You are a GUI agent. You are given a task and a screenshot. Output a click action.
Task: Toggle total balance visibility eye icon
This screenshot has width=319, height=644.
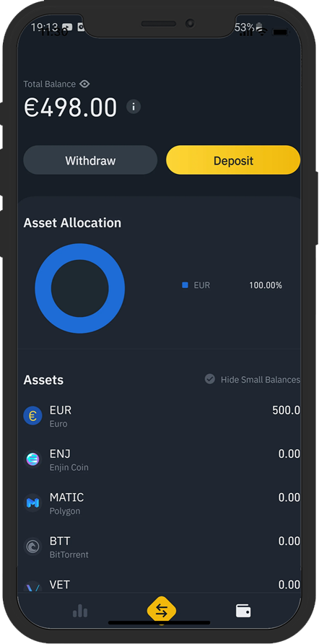pyautogui.click(x=84, y=84)
